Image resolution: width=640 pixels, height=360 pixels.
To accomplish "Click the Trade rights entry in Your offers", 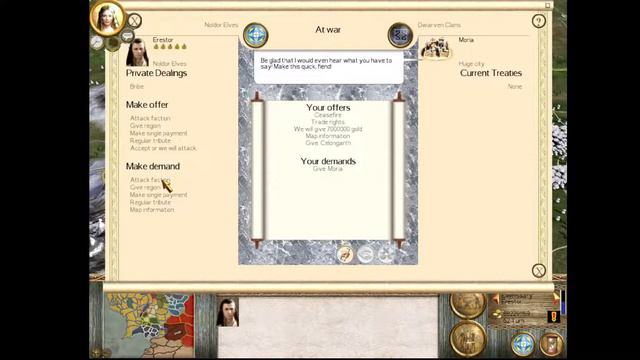I will point(328,122).
